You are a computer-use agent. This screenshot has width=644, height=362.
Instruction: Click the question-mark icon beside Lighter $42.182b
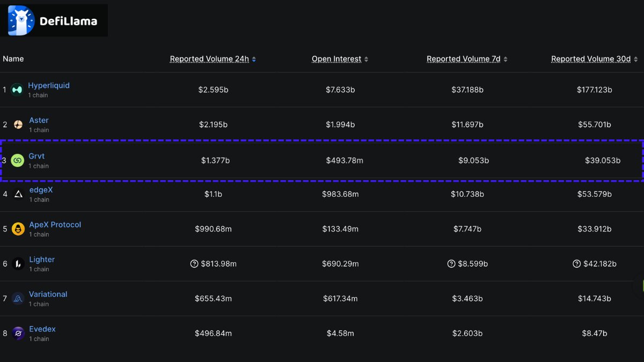pyautogui.click(x=576, y=264)
